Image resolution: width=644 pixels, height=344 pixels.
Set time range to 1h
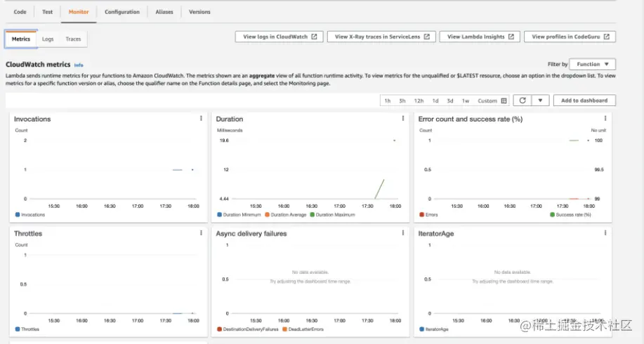[387, 100]
